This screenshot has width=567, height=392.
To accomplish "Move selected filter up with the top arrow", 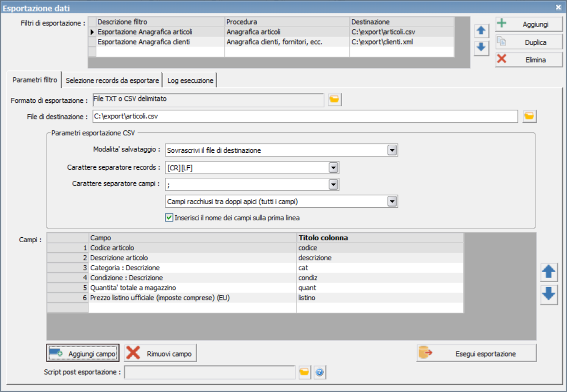I will click(x=481, y=30).
